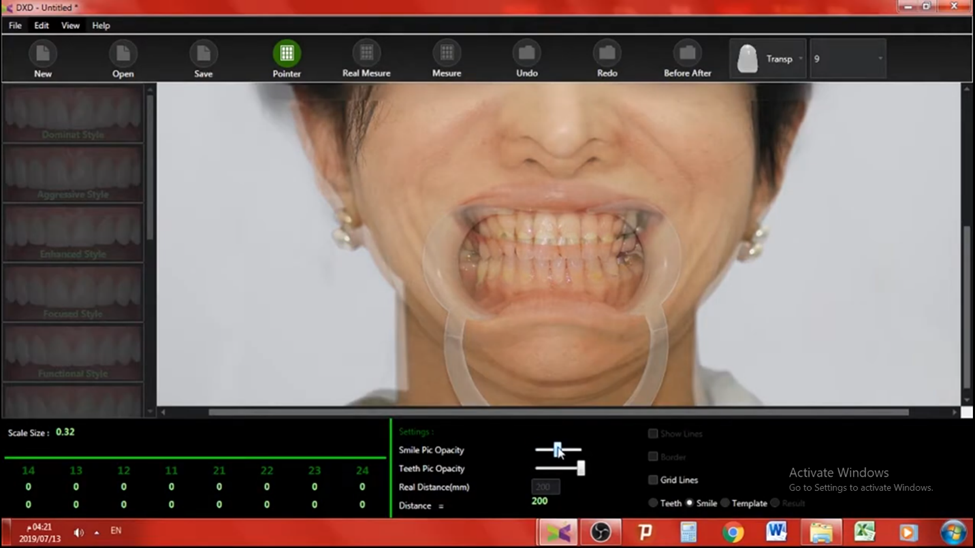Open the media player taskbar icon

(x=907, y=532)
